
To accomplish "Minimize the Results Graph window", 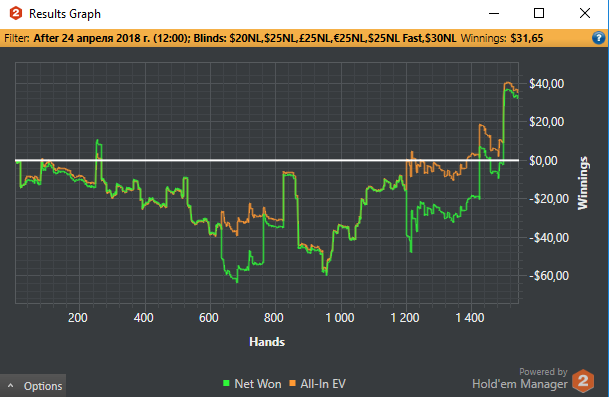I will click(494, 14).
